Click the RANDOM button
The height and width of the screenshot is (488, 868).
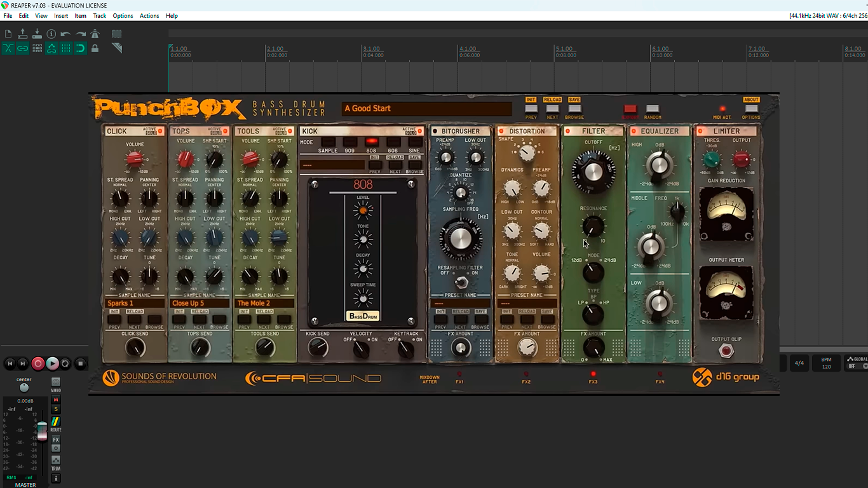point(653,109)
